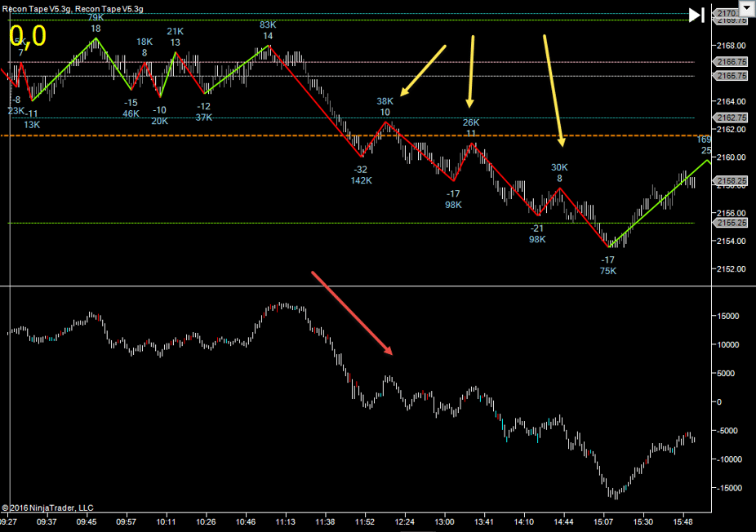
Task: Select the red arrow in the lower panel
Action: click(353, 313)
